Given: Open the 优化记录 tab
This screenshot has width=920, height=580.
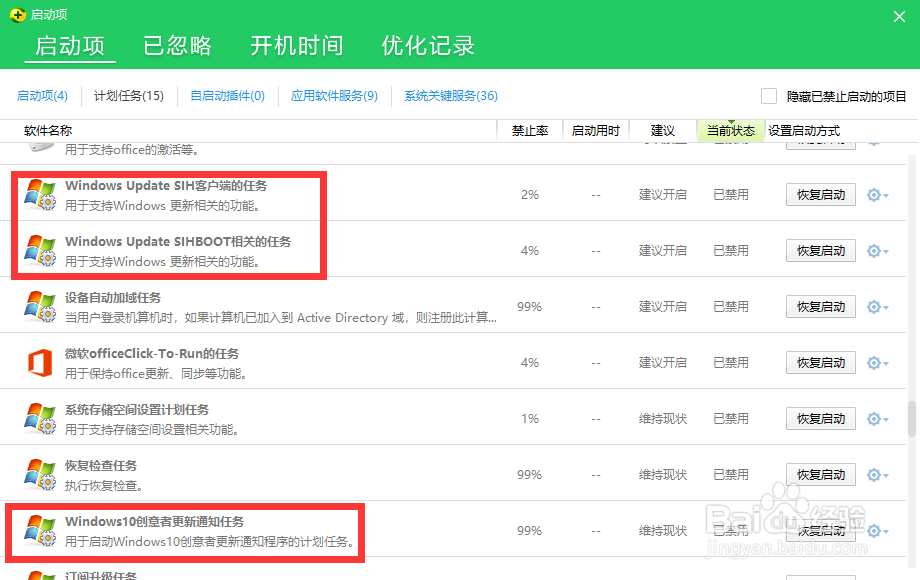Looking at the screenshot, I should tap(428, 46).
